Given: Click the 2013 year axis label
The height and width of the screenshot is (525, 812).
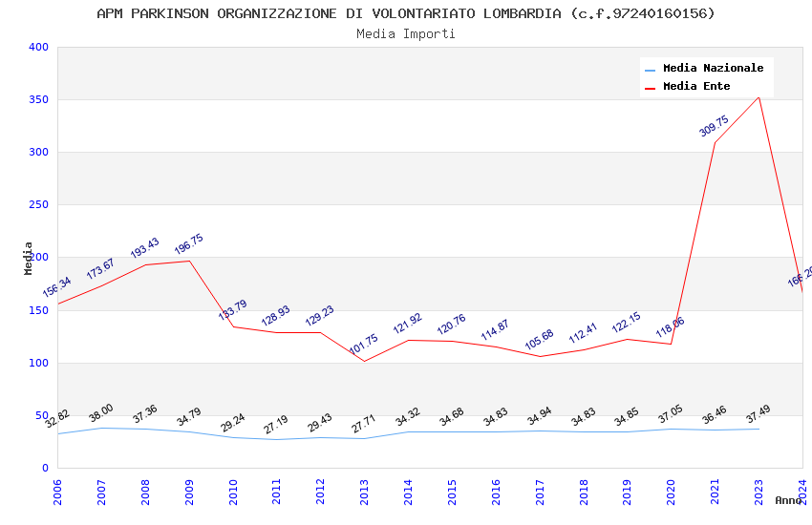Looking at the screenshot, I should pos(364,492).
